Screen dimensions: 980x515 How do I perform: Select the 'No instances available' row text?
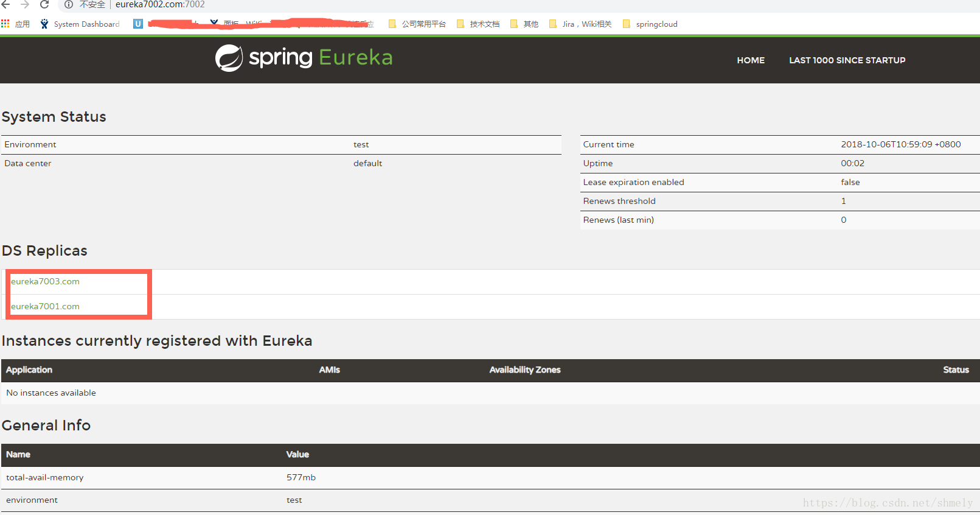pos(51,393)
